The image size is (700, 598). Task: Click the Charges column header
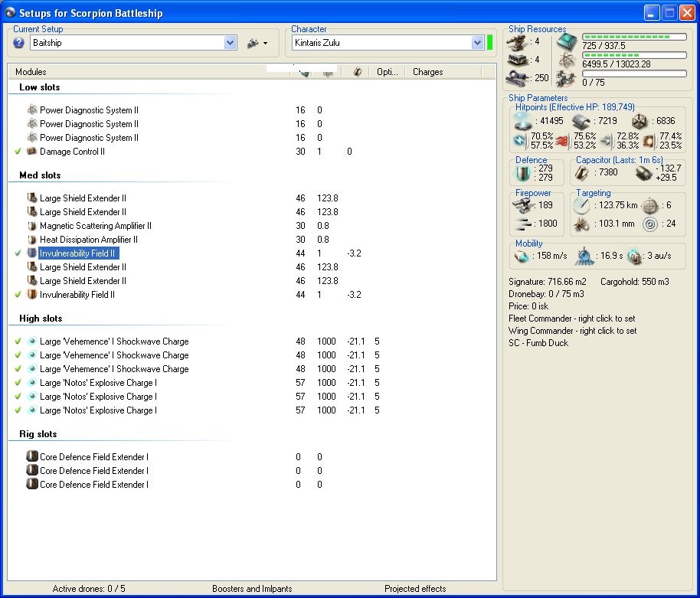coord(427,72)
